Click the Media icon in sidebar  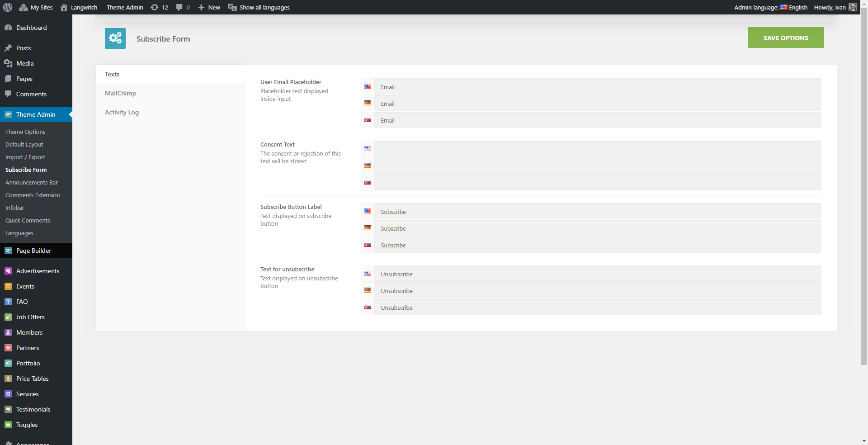click(8, 63)
